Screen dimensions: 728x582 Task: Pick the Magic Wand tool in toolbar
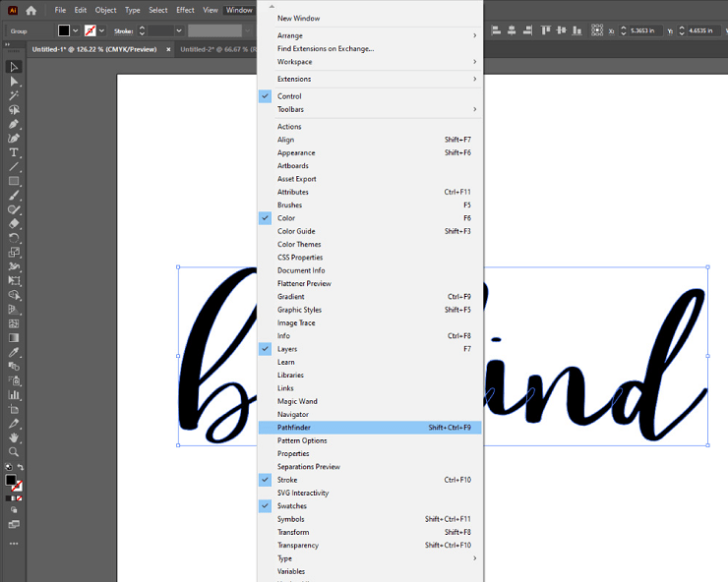(x=14, y=96)
